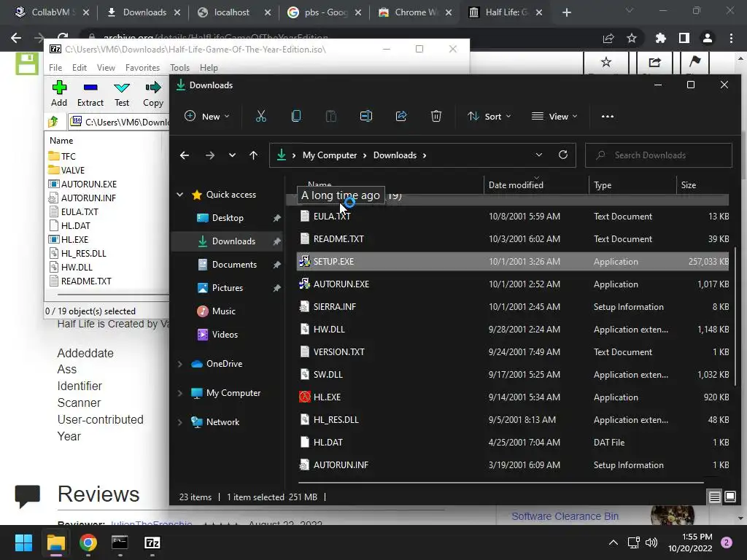Open Chrome profile avatar icon
This screenshot has width=747, height=560.
(708, 38)
